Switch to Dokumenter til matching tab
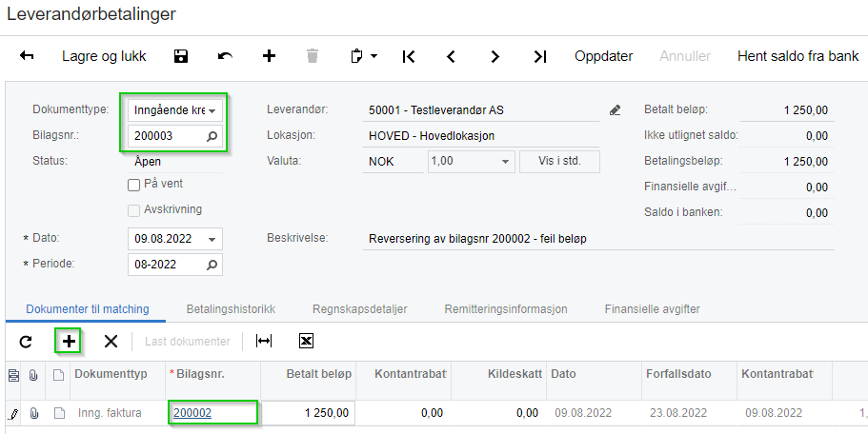Viewport: 868px width, 434px height. pyautogui.click(x=88, y=309)
